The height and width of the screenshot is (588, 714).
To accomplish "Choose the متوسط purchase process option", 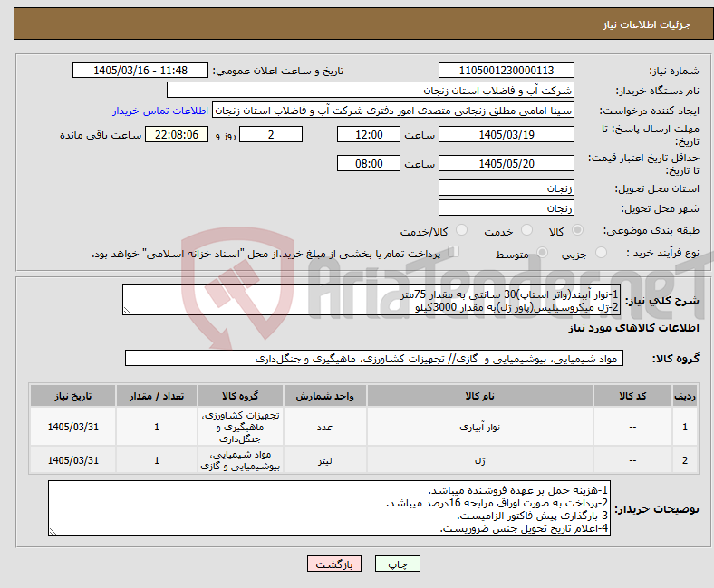I will (542, 253).
